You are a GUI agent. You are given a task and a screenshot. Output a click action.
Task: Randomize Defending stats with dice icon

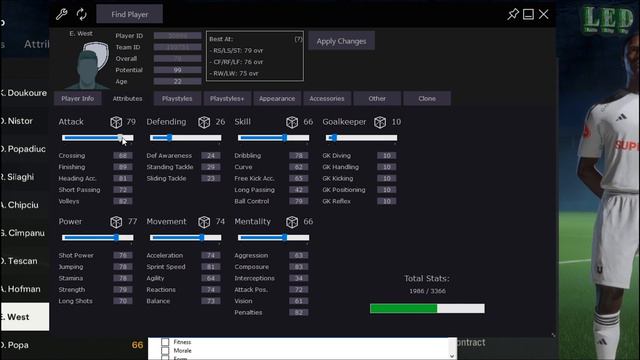[x=204, y=122]
